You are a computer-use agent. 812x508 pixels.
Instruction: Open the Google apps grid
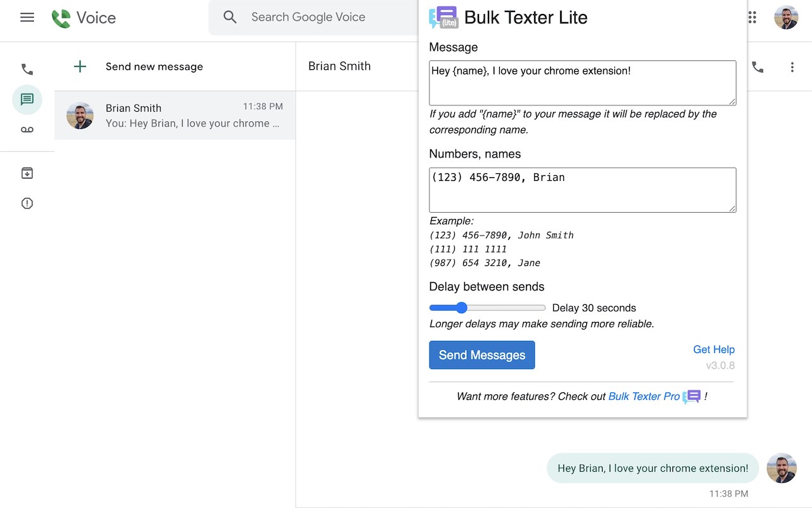click(752, 17)
